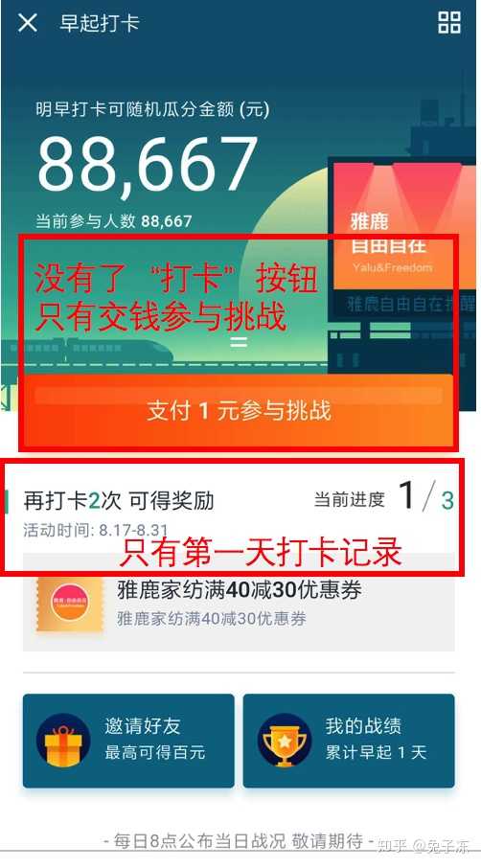Select the 雅鹿家纺满40减30优惠券 title
This screenshot has height=868, width=481.
(240, 590)
